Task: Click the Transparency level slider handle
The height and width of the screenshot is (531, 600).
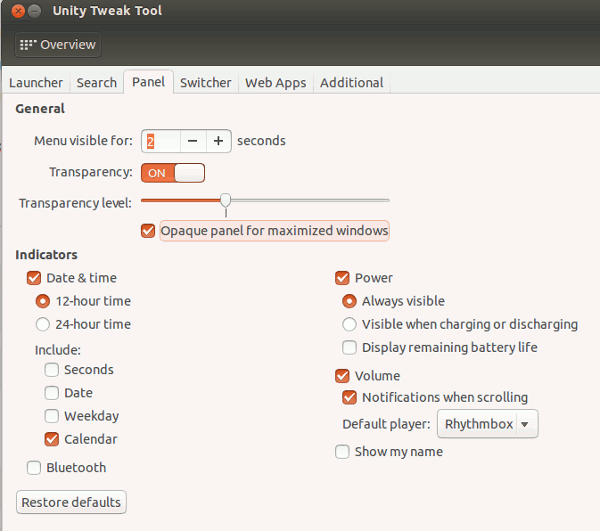Action: (226, 200)
